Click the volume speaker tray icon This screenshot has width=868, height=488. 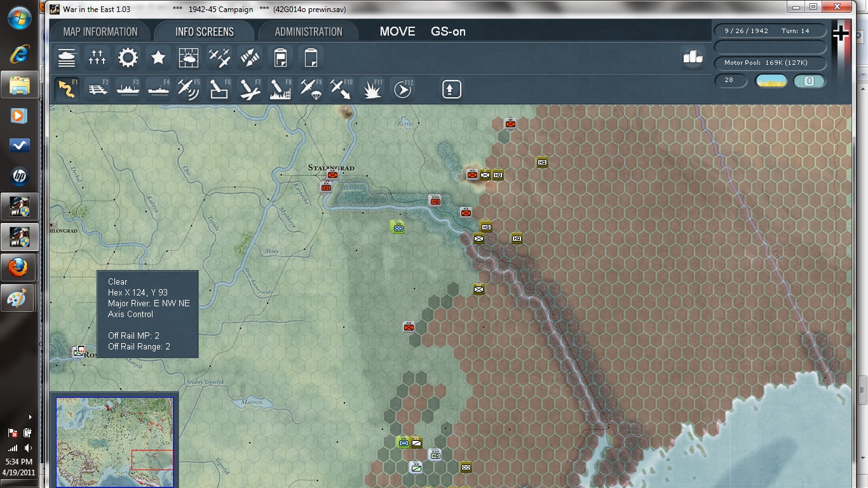tap(27, 448)
